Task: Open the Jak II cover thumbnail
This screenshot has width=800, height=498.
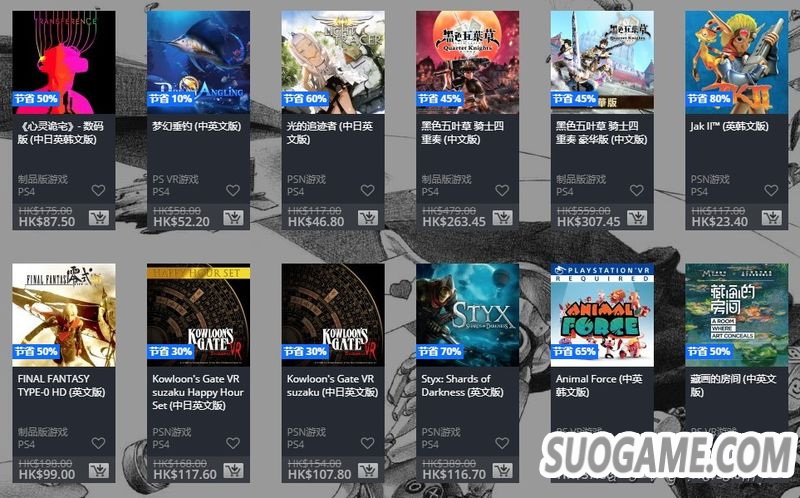Action: point(737,62)
